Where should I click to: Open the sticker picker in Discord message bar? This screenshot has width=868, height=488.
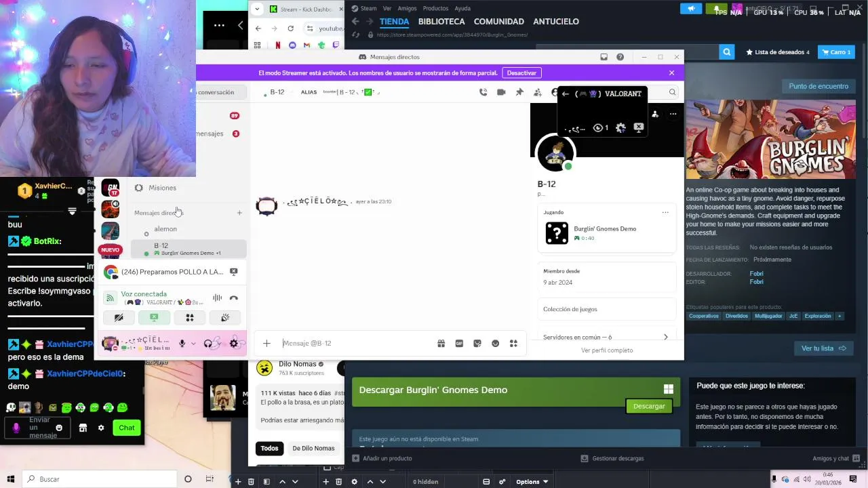477,343
